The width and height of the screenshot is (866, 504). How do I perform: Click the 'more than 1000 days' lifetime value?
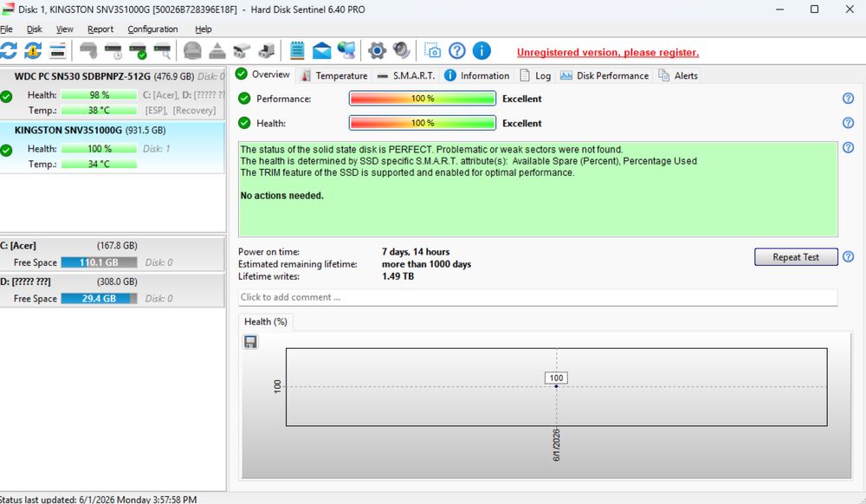pyautogui.click(x=426, y=264)
